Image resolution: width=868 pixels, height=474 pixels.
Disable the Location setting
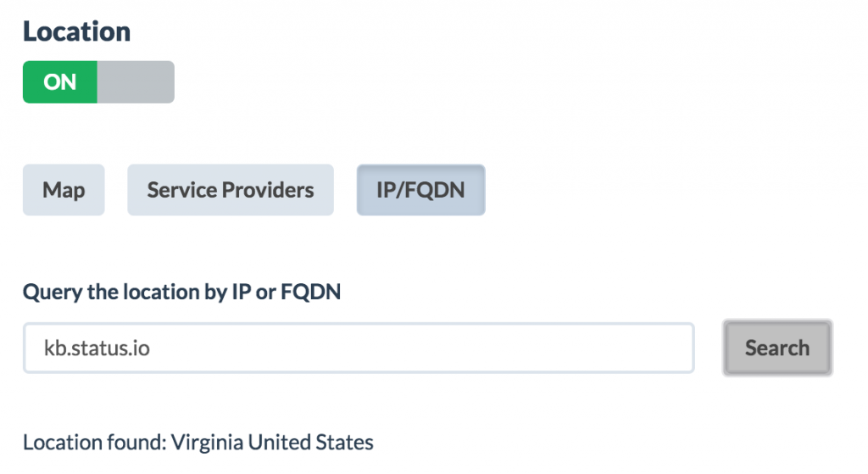coord(98,82)
